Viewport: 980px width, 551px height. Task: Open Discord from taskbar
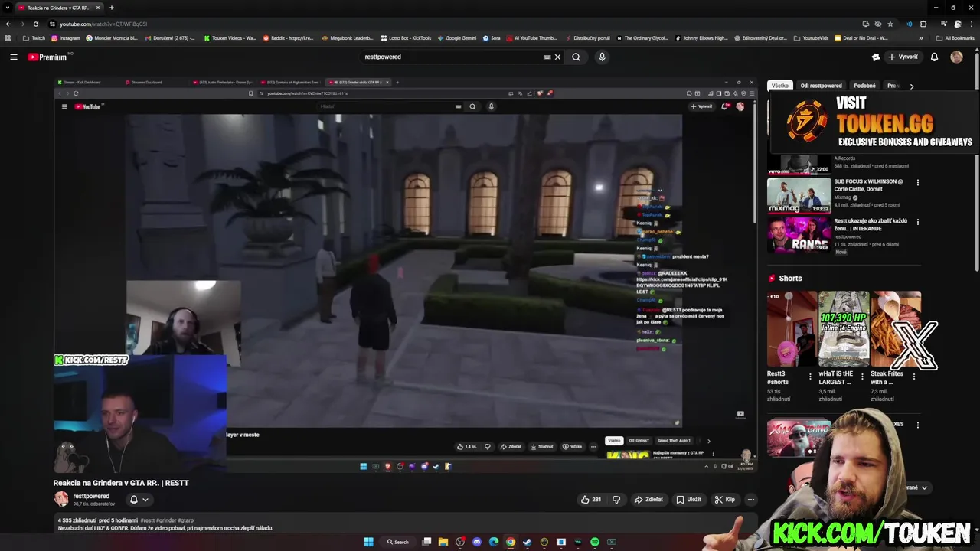tap(477, 542)
